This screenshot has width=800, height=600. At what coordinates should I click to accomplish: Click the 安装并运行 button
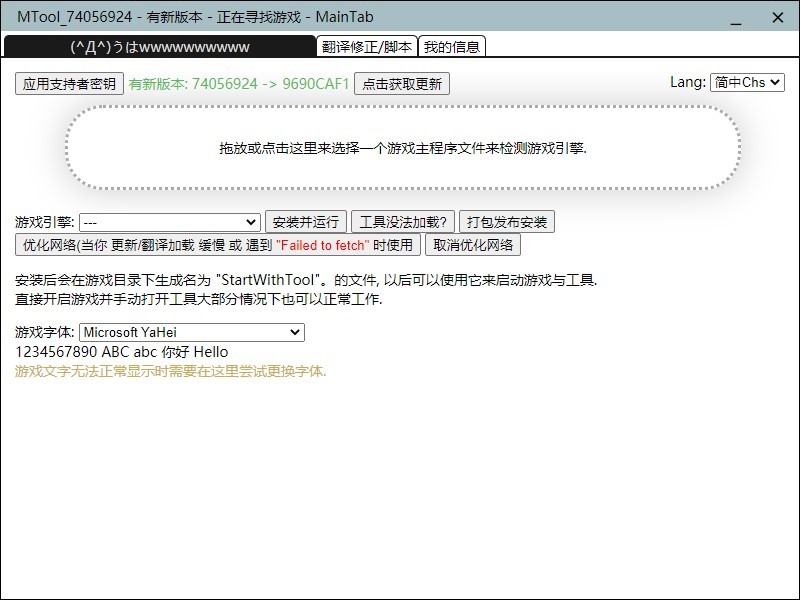[304, 221]
